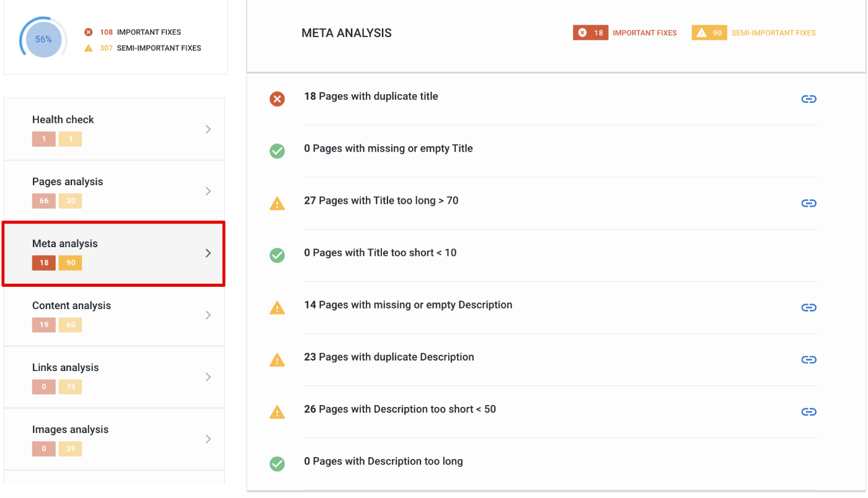Click the META ANALYSIS heading

click(x=347, y=33)
